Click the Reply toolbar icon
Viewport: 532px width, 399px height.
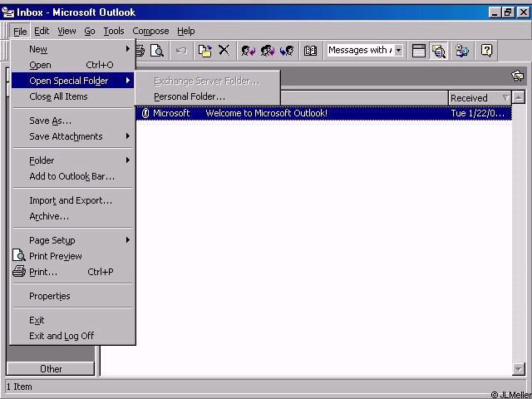click(x=248, y=51)
